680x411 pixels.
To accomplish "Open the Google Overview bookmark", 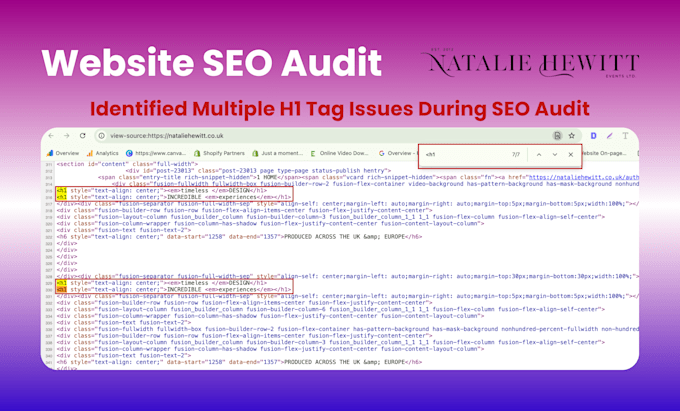I will coord(398,153).
